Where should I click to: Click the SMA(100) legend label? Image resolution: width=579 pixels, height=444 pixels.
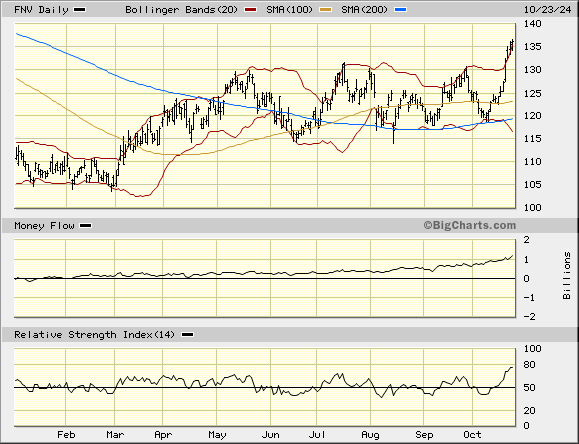(289, 10)
